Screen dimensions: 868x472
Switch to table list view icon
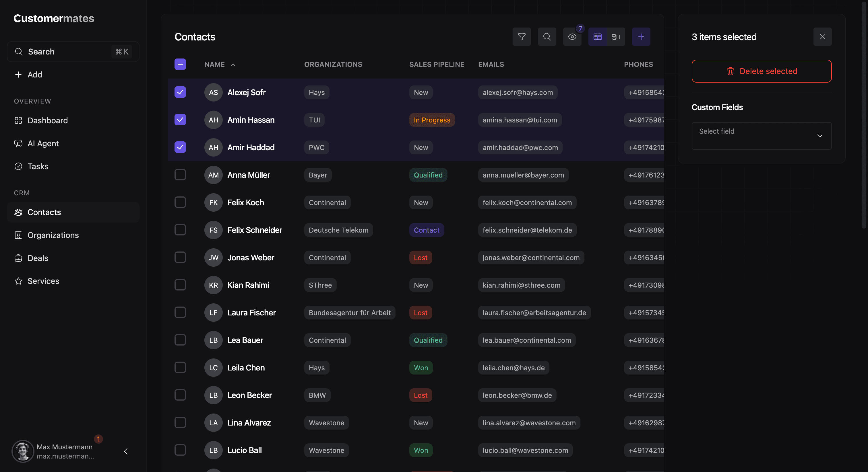[x=597, y=37]
